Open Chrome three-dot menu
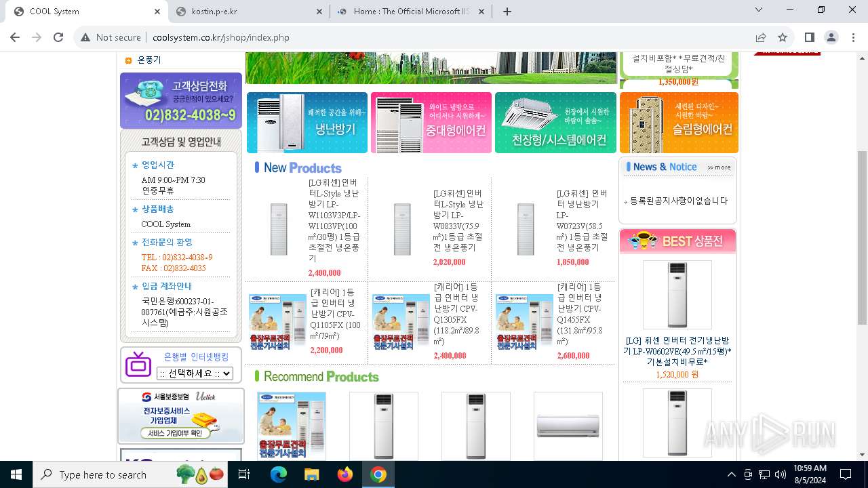 click(x=852, y=37)
